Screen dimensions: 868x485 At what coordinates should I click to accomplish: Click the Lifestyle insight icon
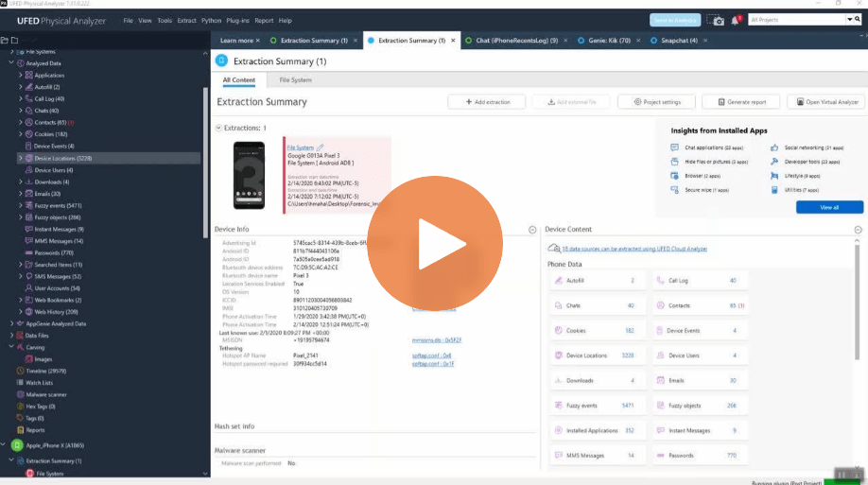[773, 176]
